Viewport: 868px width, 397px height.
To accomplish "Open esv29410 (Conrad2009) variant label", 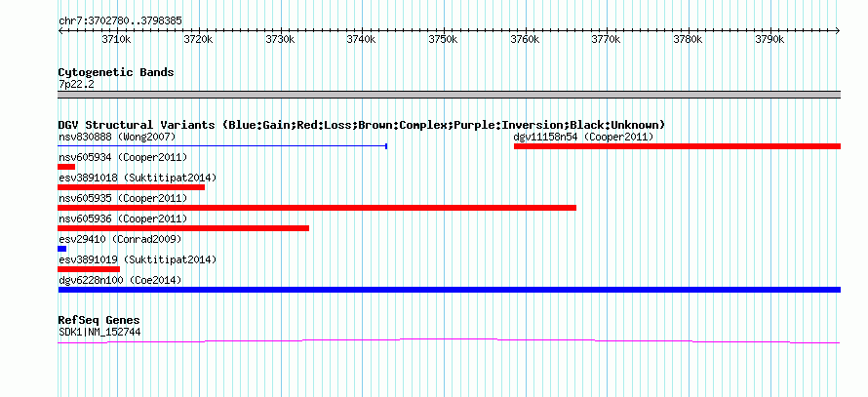I will 120,239.
